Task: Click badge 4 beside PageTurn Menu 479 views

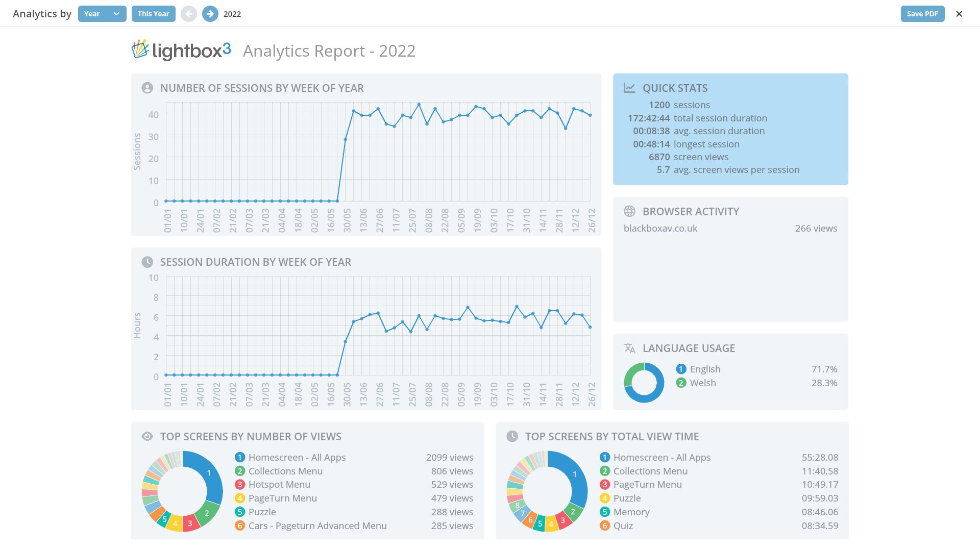Action: (x=240, y=498)
